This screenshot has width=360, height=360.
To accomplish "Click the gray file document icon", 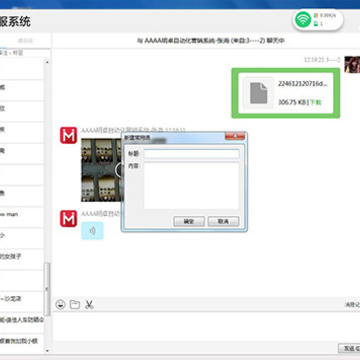I will (258, 93).
